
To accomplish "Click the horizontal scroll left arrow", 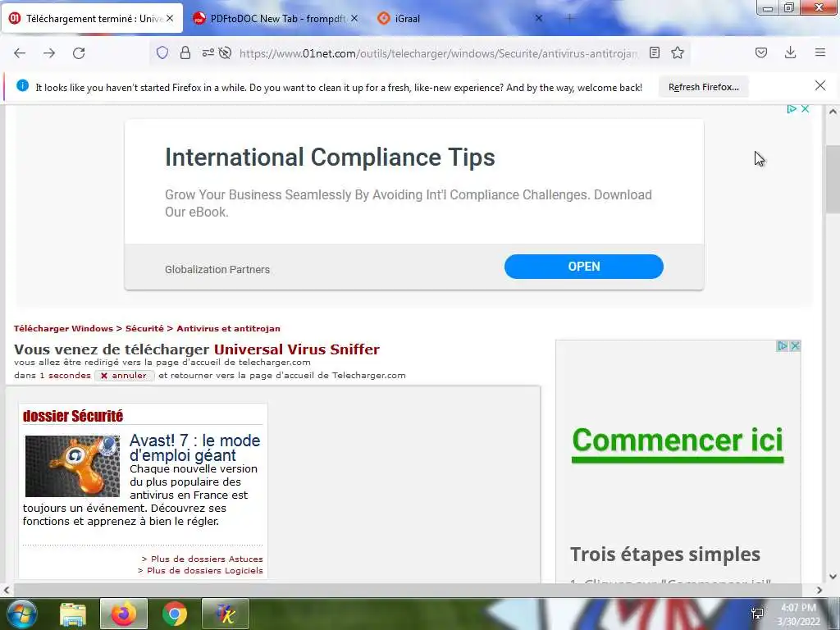I will (7, 590).
